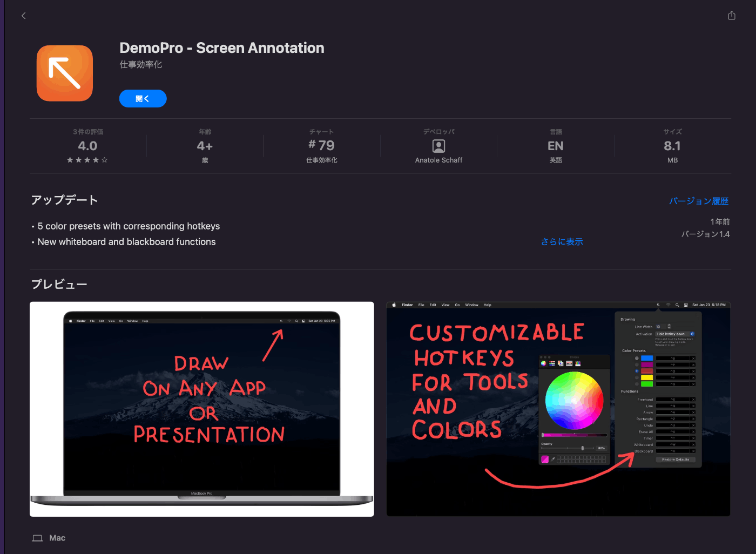
Task: Click the 4.0 star rating
Action: click(87, 146)
